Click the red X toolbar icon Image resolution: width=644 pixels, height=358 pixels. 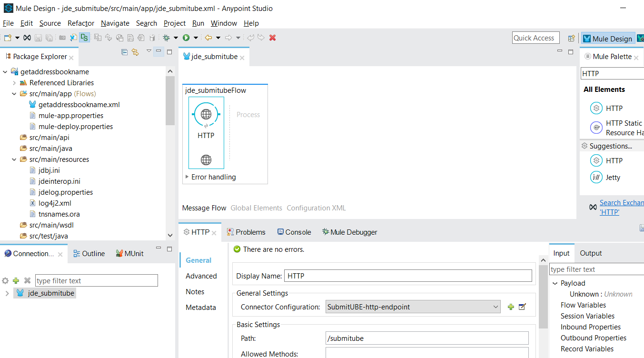[x=273, y=38]
